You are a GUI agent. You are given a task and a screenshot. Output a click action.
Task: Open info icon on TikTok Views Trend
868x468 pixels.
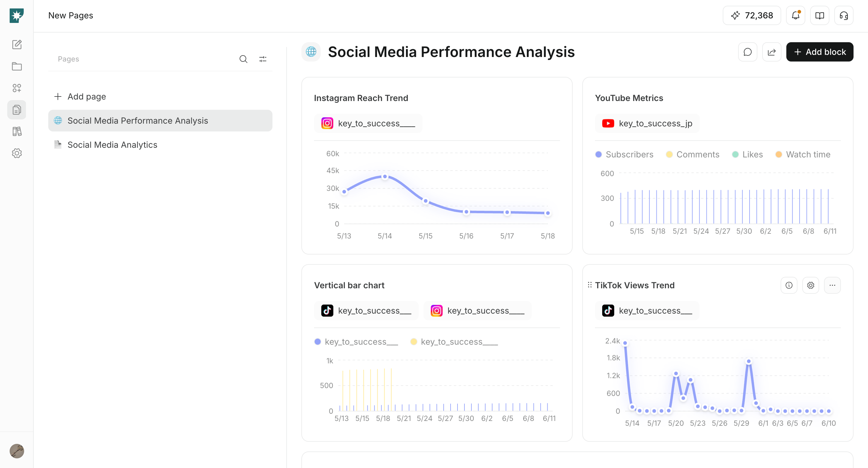coord(789,285)
